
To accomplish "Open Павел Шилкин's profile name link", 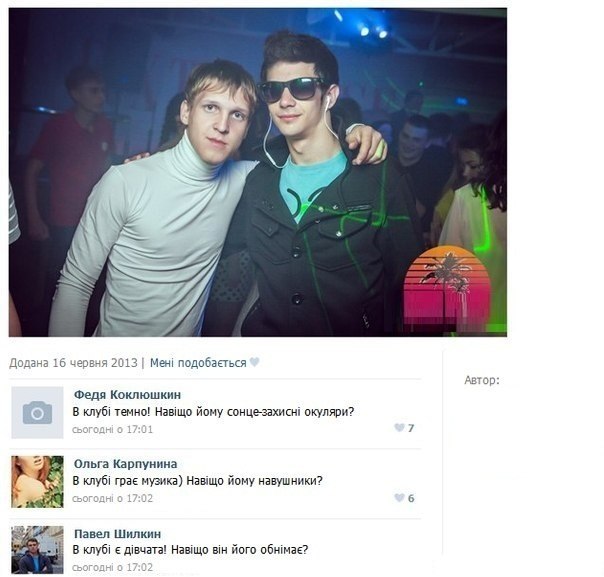I will click(x=117, y=534).
